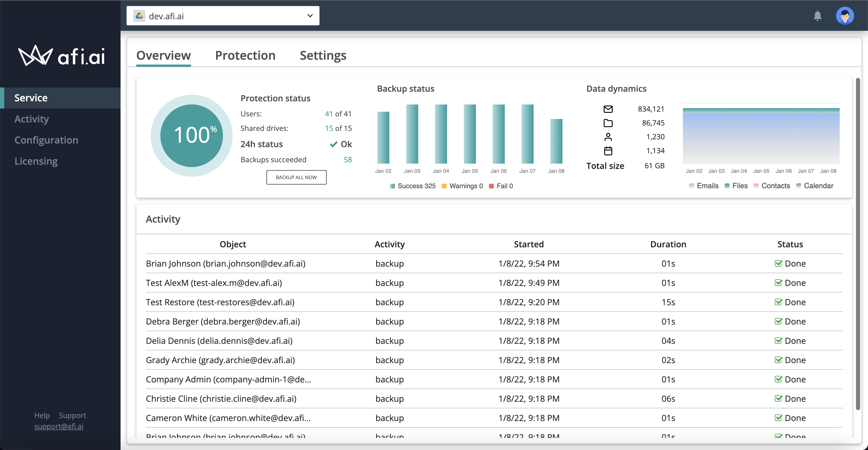
Task: Click the 834,121 emails count
Action: pos(651,109)
